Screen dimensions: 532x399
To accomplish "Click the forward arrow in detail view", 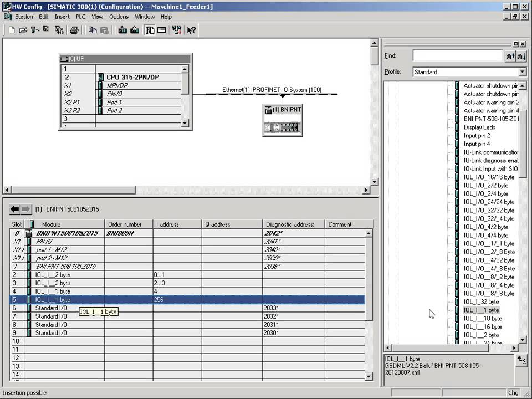I will 26,209.
